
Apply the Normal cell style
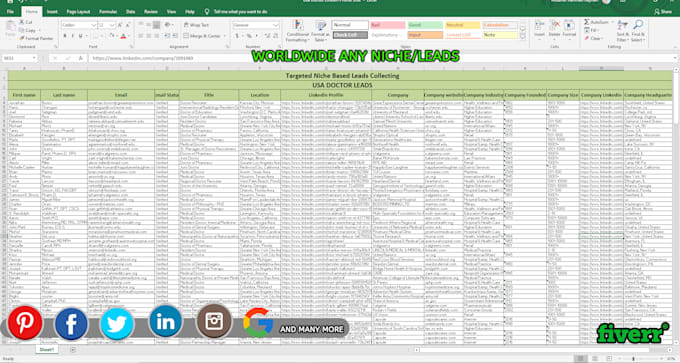pos(350,25)
